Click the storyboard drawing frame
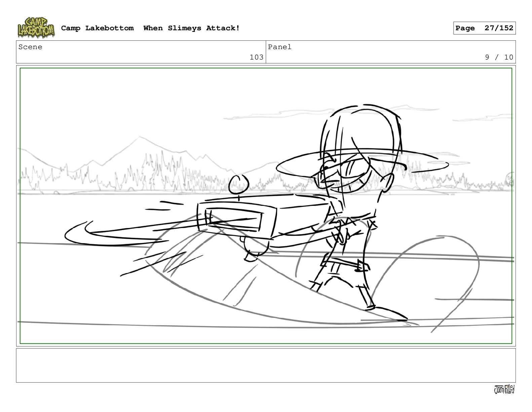532x412 pixels. tap(266, 206)
